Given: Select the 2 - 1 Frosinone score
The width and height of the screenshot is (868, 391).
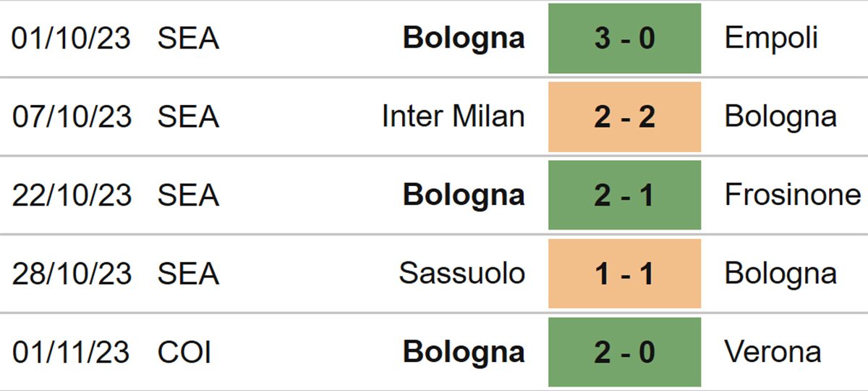Looking at the screenshot, I should [x=624, y=195].
